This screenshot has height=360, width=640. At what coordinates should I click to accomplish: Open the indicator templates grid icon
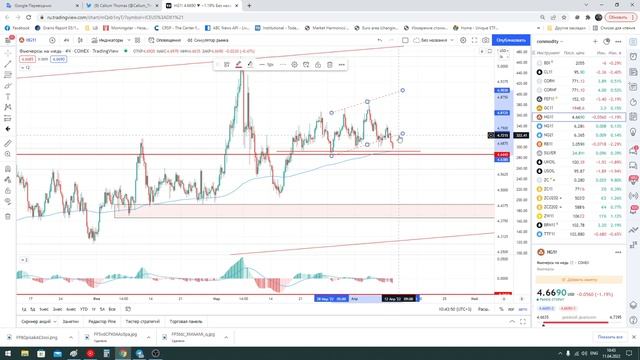(x=138, y=40)
